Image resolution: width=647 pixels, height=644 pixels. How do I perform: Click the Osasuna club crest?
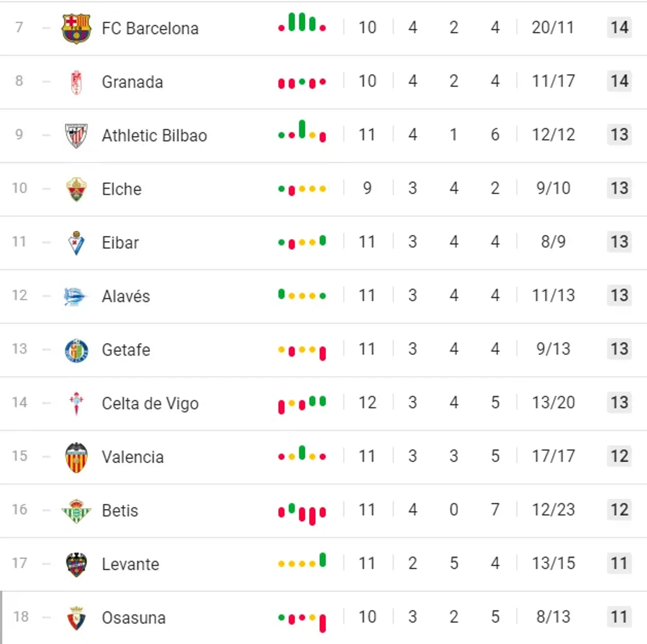[76, 618]
